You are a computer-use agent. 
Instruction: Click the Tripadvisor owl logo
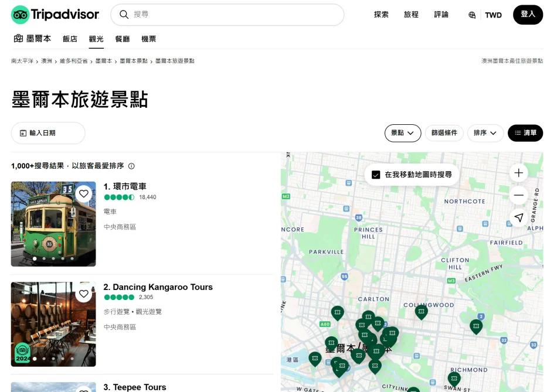[x=21, y=15]
